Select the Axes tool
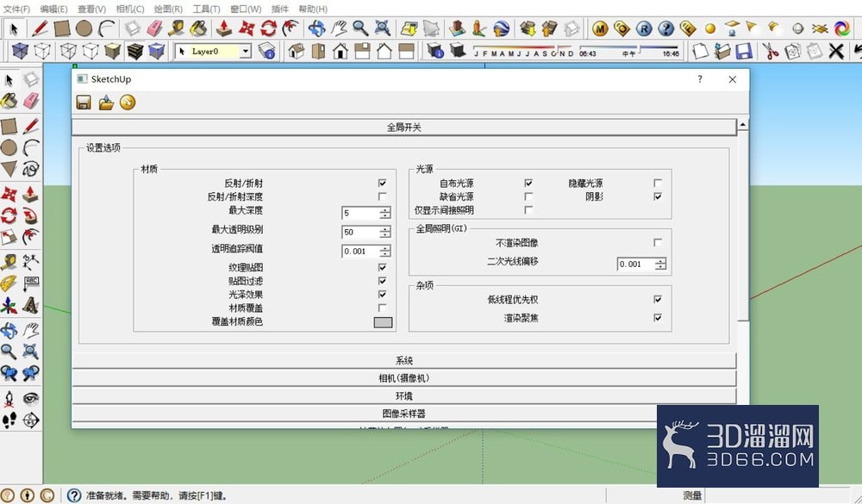Screen dimensions: 862x504 pos(9,305)
